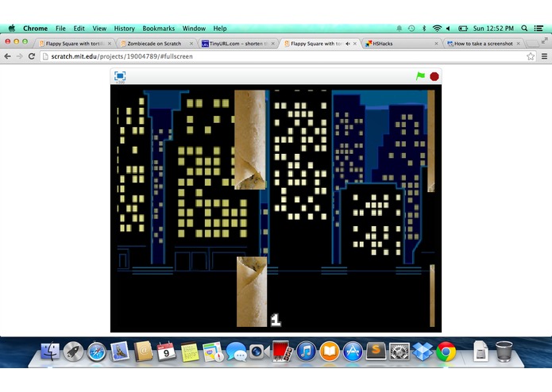Screen dimensions: 552x392
Task: Launch Safari from the Dock
Action: (x=96, y=352)
